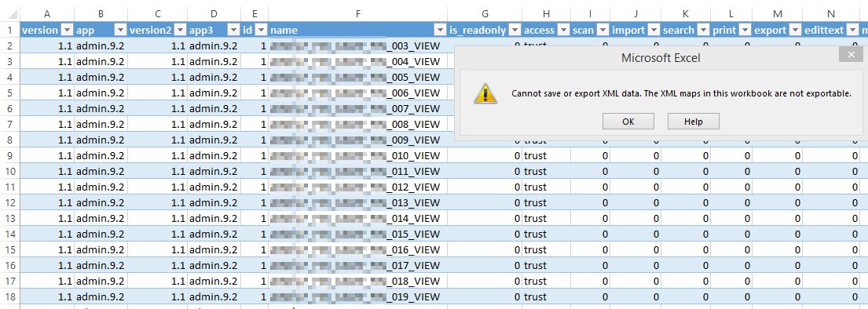Viewport: 868px width, 309px height.
Task: Select column A header
Action: [46, 13]
